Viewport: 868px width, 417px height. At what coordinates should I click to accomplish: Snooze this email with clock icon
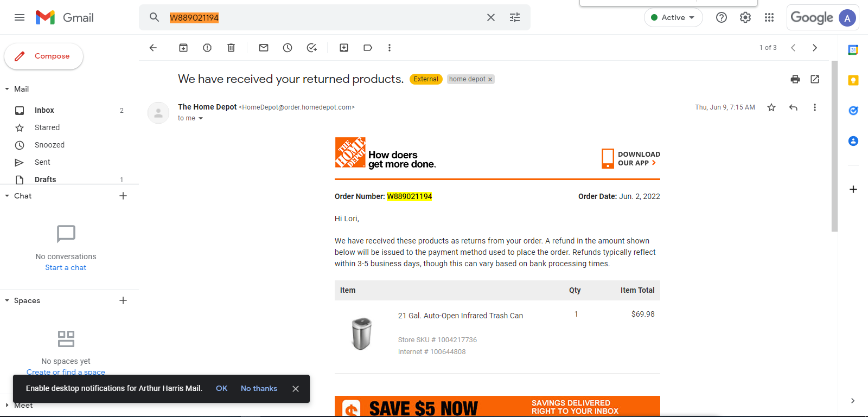[x=288, y=48]
